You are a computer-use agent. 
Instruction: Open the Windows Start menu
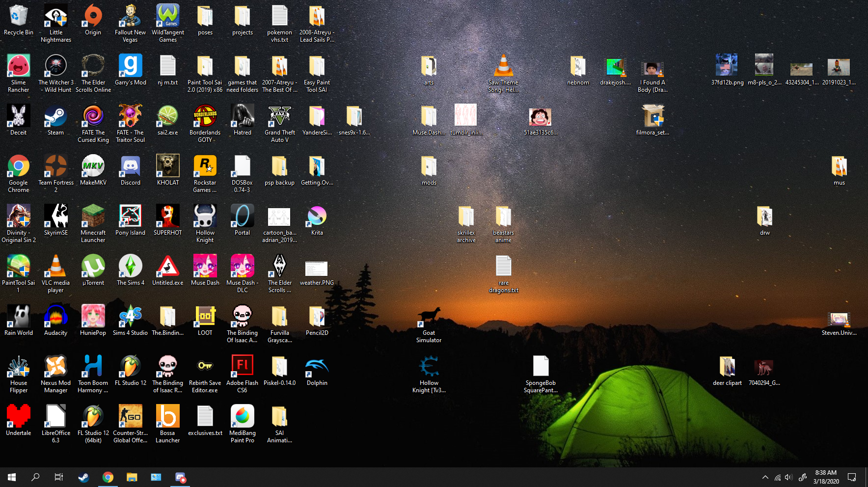[x=12, y=477]
